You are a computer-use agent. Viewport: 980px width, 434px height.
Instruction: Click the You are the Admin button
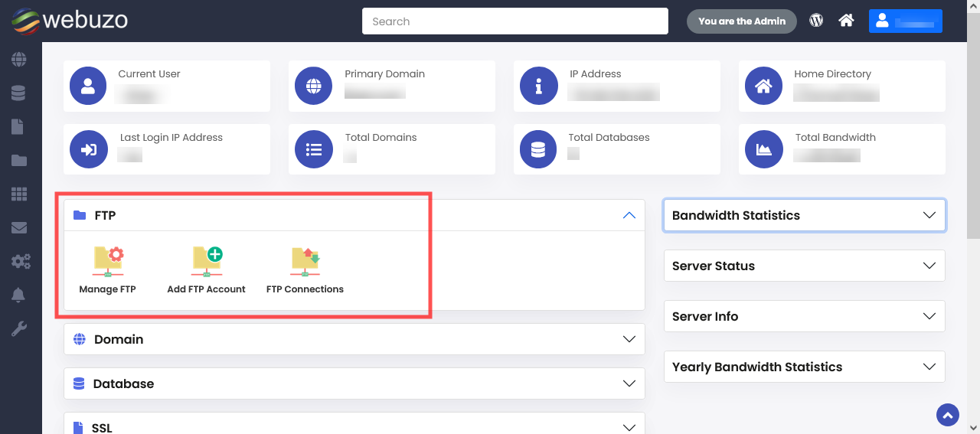(x=742, y=21)
